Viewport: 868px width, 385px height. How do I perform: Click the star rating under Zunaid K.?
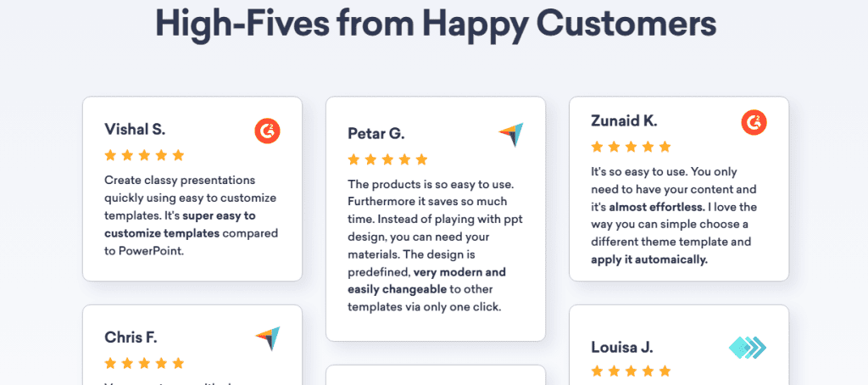click(x=631, y=147)
